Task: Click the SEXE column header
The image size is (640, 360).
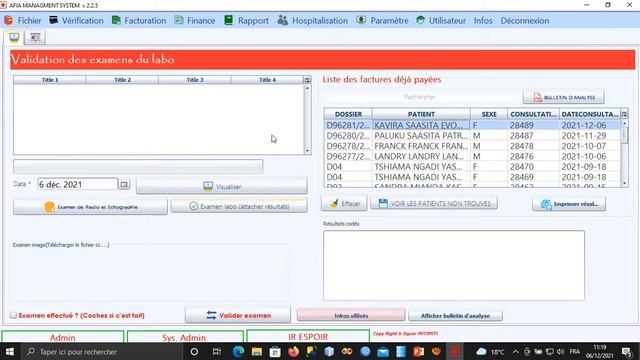Action: (x=489, y=114)
